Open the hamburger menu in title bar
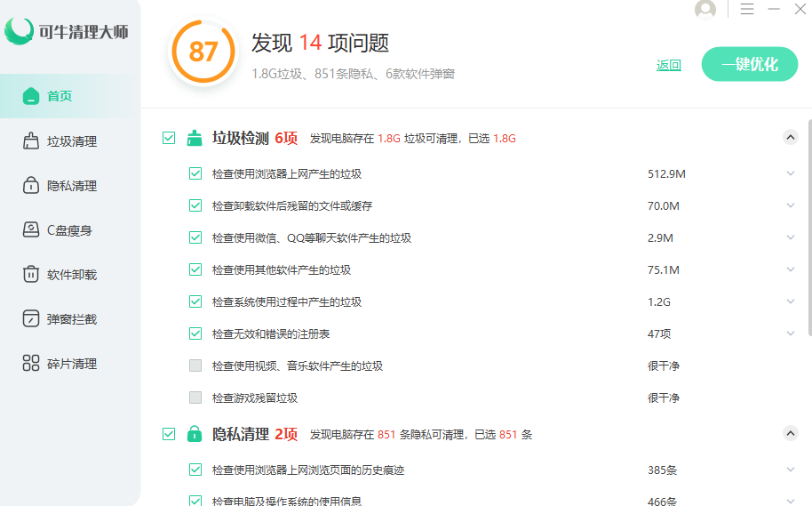Viewport: 812px width, 506px height. click(747, 9)
